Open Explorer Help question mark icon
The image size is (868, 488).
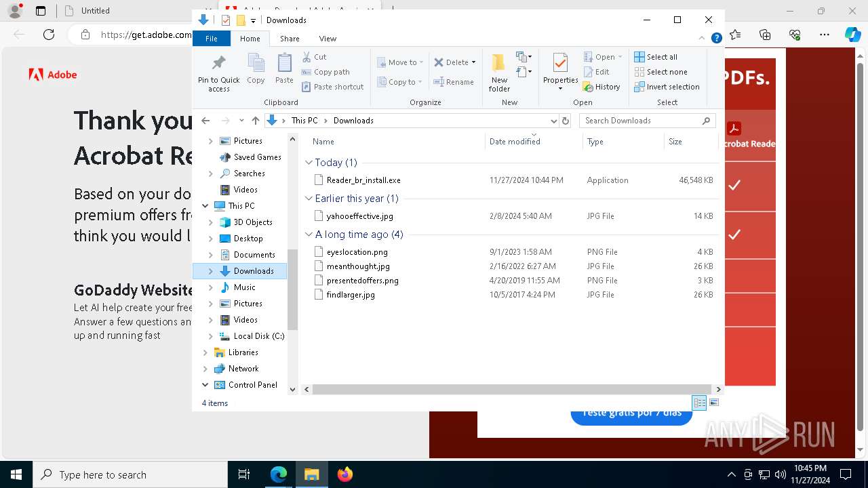click(x=716, y=39)
